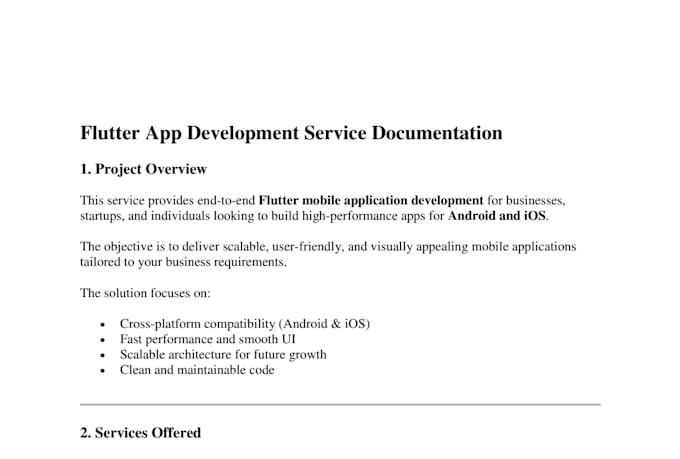This screenshot has width=680, height=459.
Task: Select bullet 'Fast performance and smooth UI'
Action: (x=207, y=339)
